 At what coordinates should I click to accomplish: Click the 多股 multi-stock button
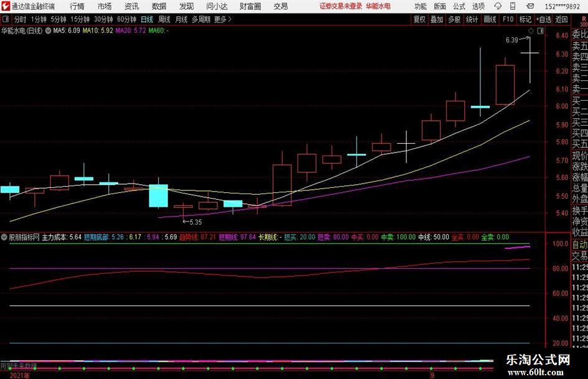[454, 19]
